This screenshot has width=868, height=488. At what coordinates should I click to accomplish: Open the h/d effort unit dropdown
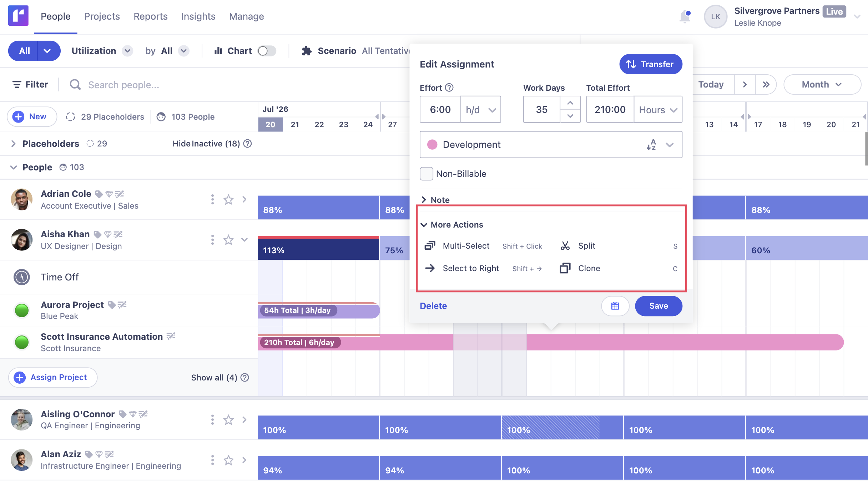point(481,110)
